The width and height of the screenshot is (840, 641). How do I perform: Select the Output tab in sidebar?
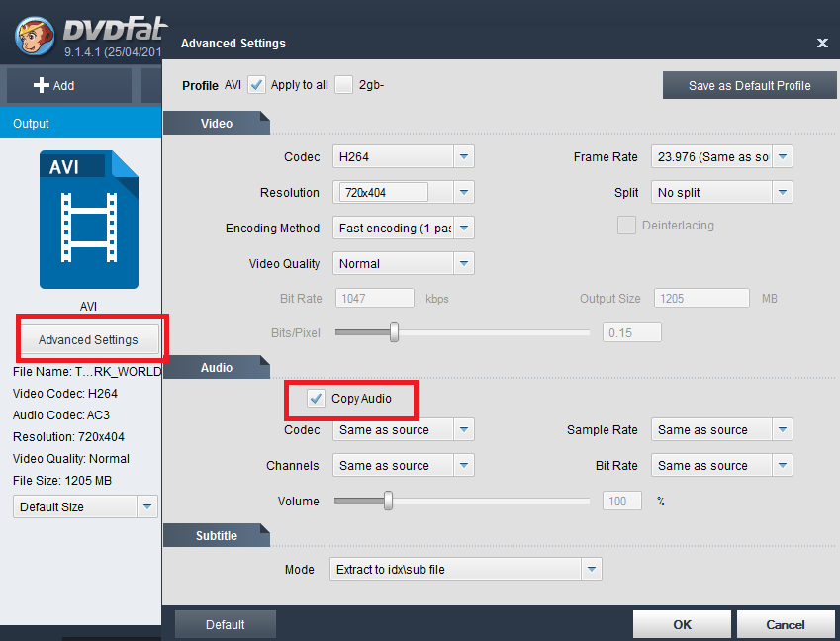[32, 124]
